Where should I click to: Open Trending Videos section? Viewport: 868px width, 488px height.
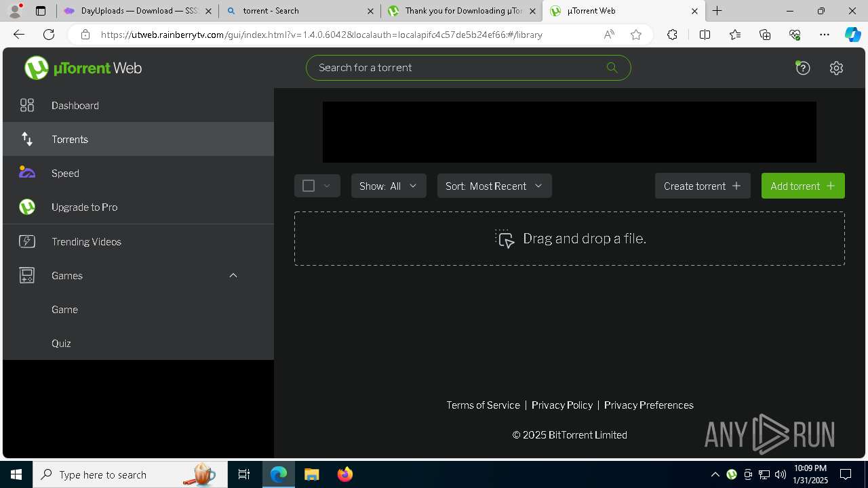[x=138, y=241]
